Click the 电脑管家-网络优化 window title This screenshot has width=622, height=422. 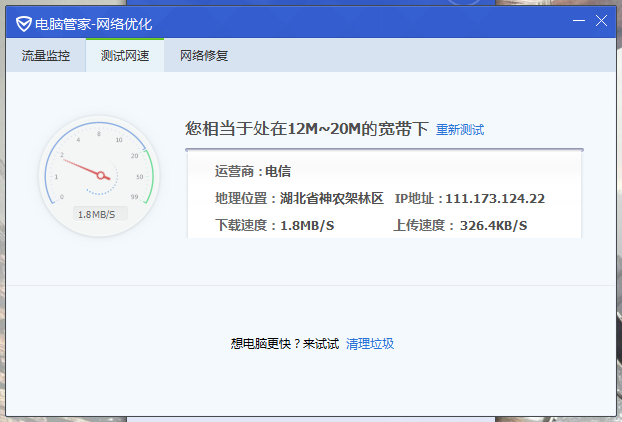(x=94, y=24)
